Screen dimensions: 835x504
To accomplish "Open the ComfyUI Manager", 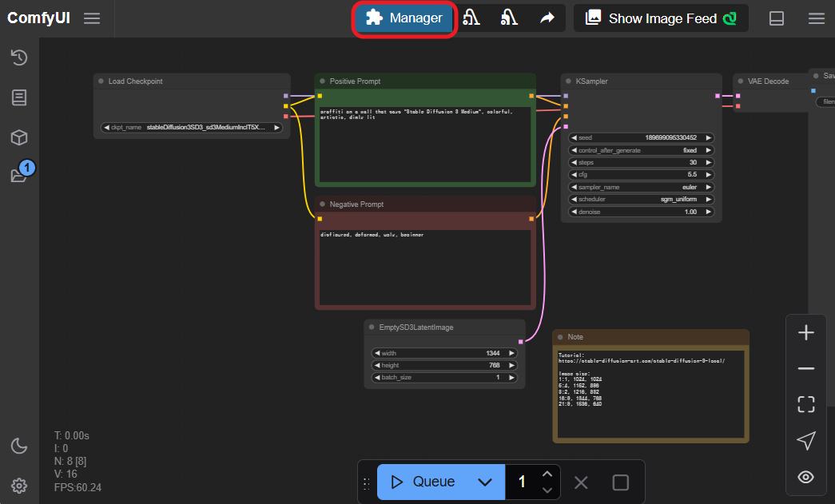I will [x=404, y=18].
